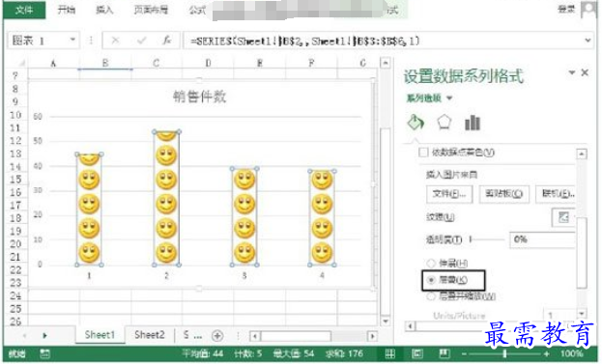Click the zoom in plus icon
The width and height of the screenshot is (602, 364).
coord(547,353)
